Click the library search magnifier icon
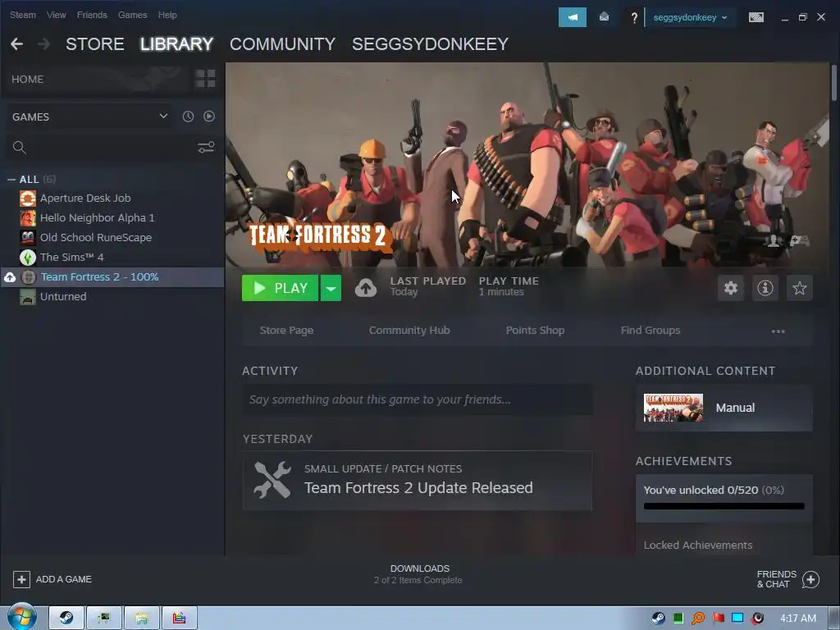Screen dimensions: 840x630 point(20,148)
